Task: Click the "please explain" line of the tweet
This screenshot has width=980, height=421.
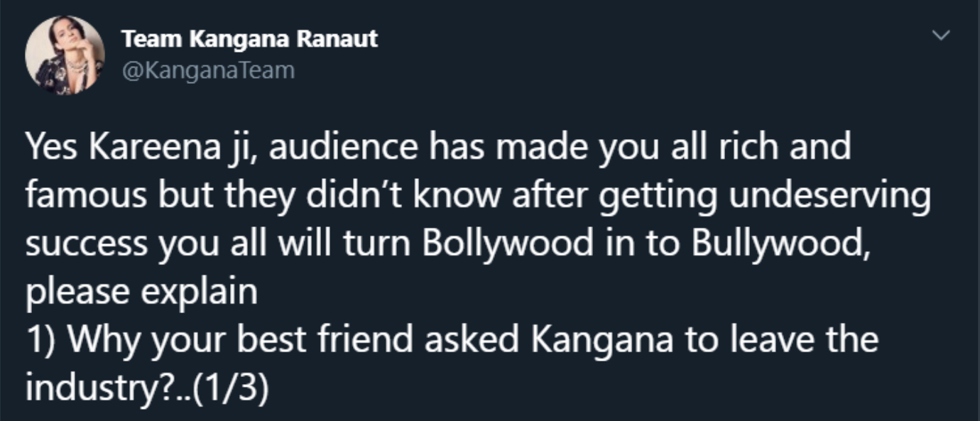Action: [141, 292]
